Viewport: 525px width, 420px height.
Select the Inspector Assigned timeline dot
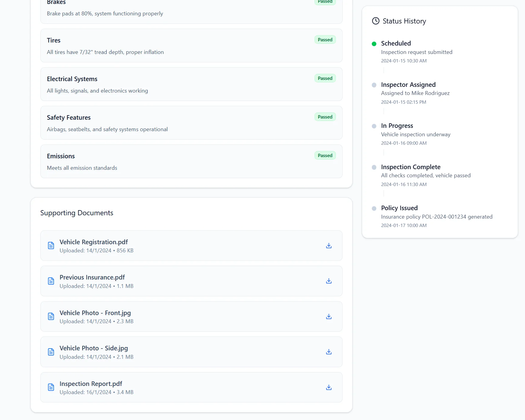374,85
